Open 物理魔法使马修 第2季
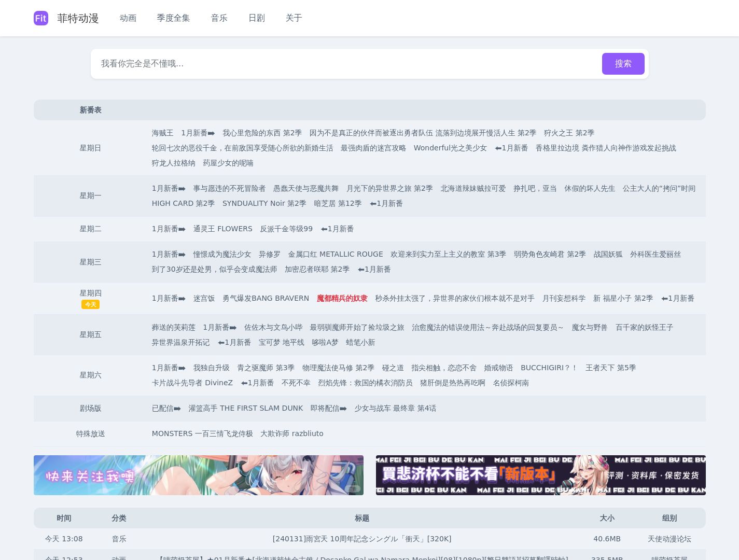This screenshot has height=560, width=739. [x=338, y=368]
